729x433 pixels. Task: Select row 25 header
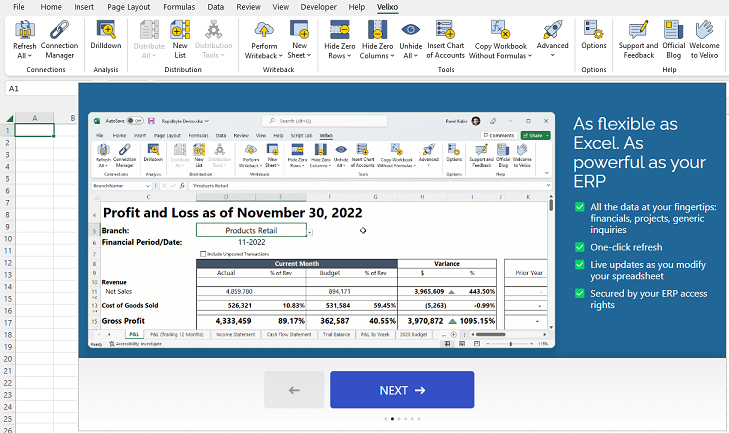click(x=7, y=419)
